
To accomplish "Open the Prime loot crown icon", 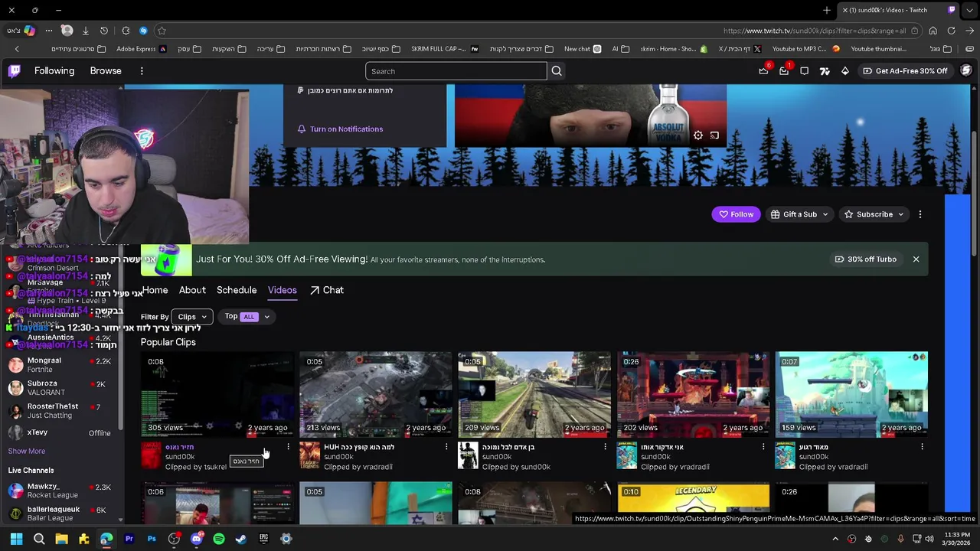I will tap(763, 70).
